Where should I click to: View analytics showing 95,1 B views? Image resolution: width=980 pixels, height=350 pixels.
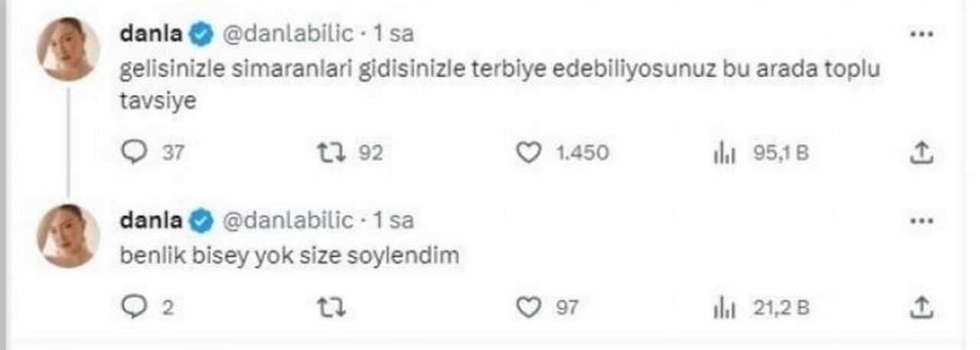pyautogui.click(x=724, y=154)
